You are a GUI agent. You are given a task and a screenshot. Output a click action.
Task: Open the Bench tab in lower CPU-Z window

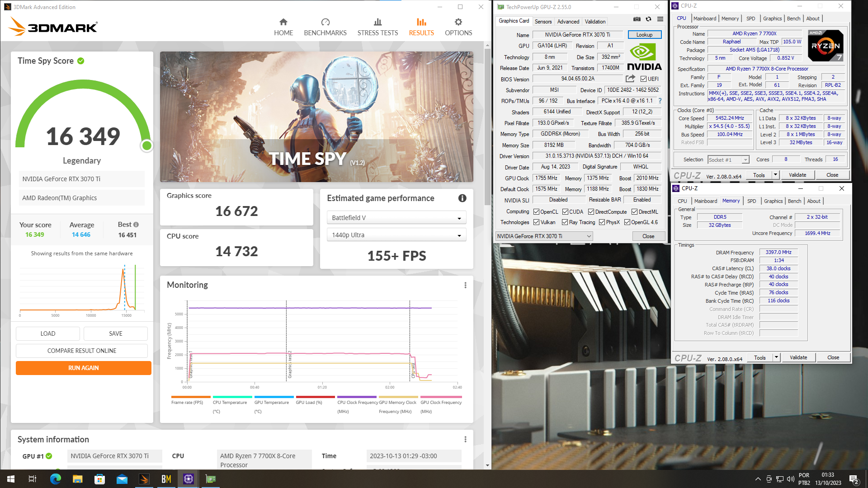point(794,201)
